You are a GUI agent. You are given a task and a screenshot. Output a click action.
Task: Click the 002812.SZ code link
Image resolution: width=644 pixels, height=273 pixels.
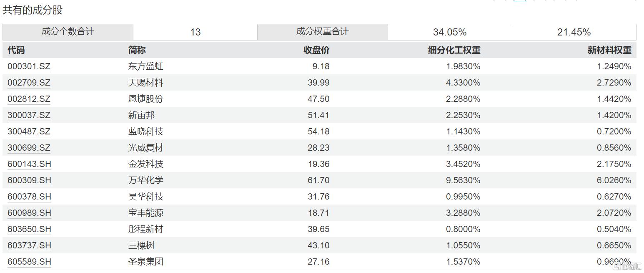click(x=29, y=99)
